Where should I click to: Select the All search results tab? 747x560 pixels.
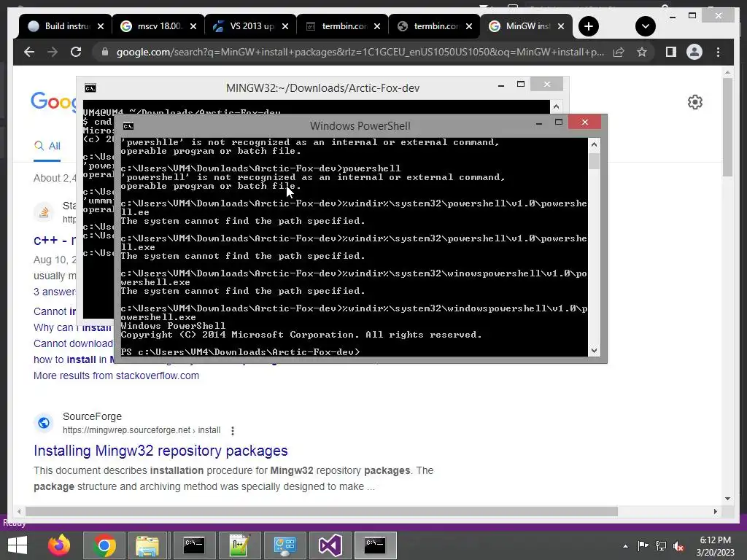(x=47, y=146)
